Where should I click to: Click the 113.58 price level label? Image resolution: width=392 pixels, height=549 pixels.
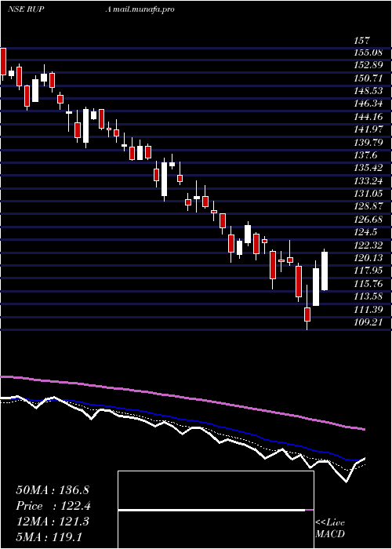coord(368,296)
